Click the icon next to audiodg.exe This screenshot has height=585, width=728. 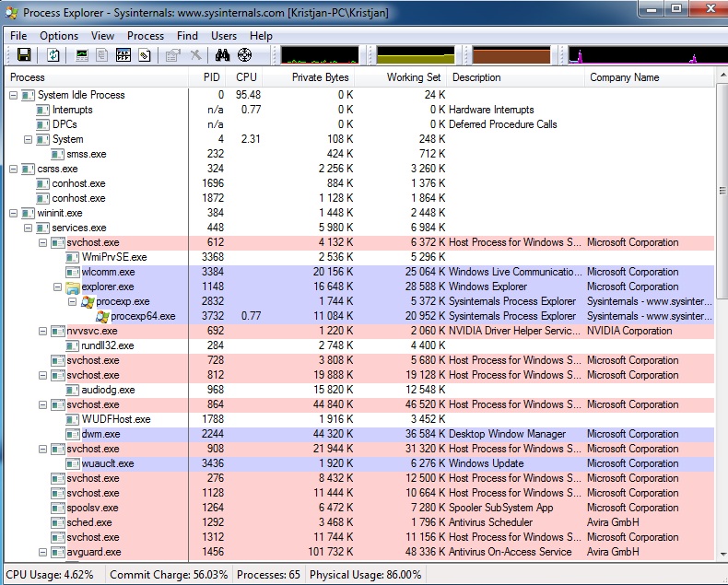pos(73,390)
